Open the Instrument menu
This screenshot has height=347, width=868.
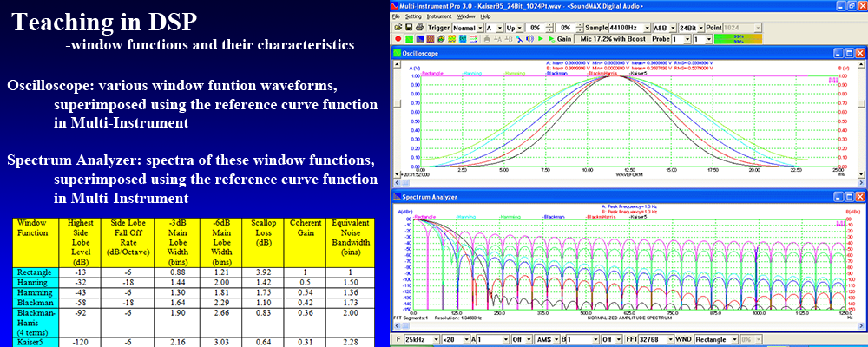439,16
